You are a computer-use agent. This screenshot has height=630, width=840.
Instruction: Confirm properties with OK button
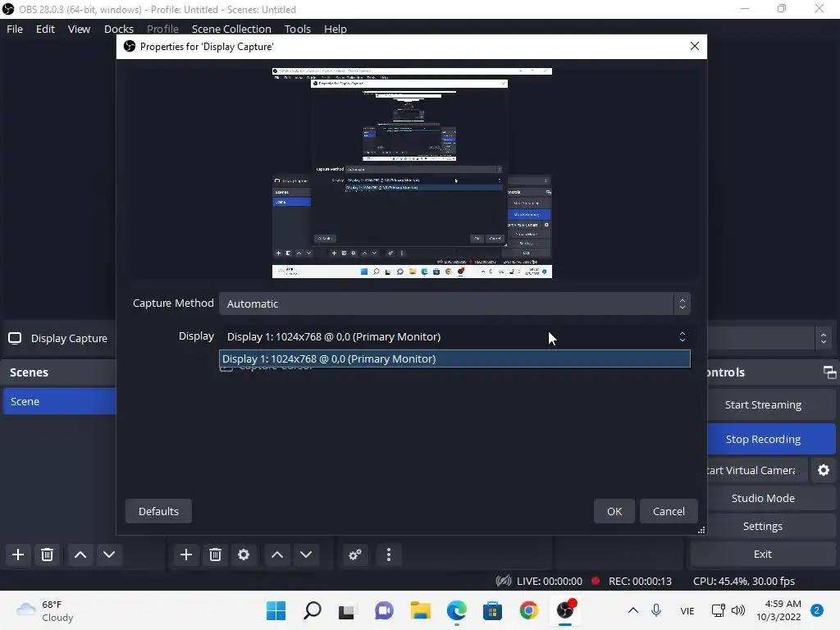[x=614, y=511]
